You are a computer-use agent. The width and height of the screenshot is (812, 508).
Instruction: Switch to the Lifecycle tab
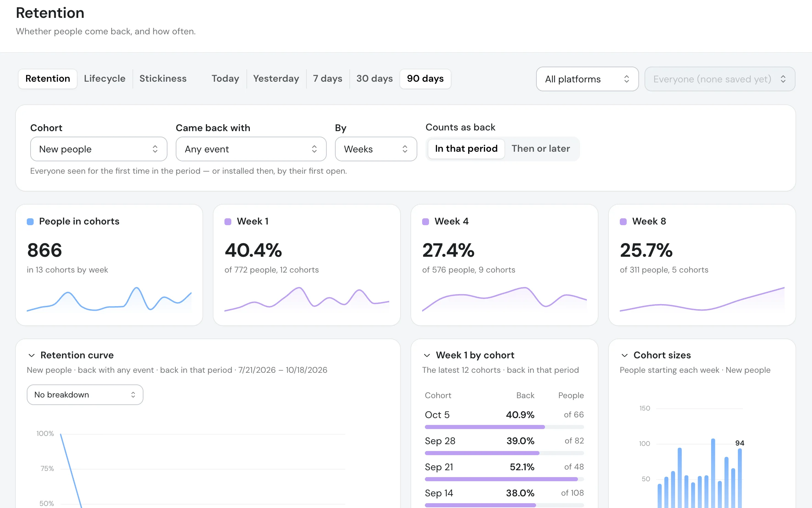(105, 79)
